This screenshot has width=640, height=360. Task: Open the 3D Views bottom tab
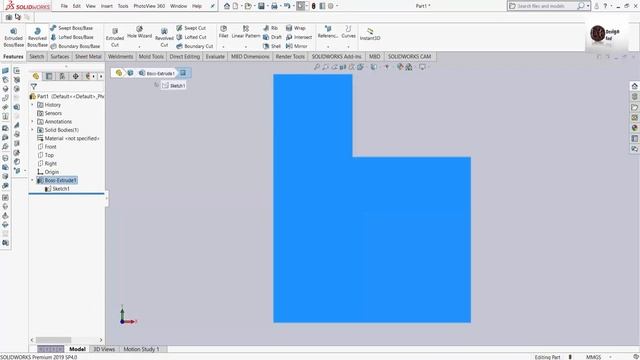(104, 349)
